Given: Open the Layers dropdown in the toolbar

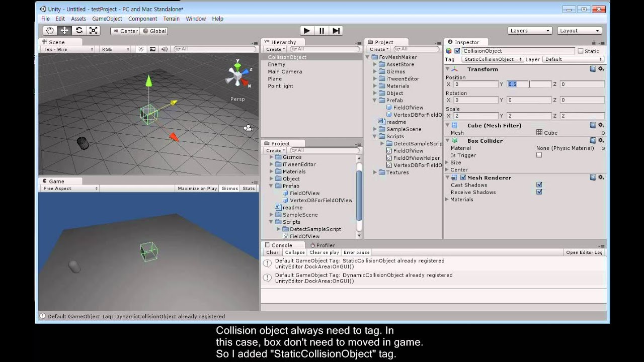Looking at the screenshot, I should point(530,30).
